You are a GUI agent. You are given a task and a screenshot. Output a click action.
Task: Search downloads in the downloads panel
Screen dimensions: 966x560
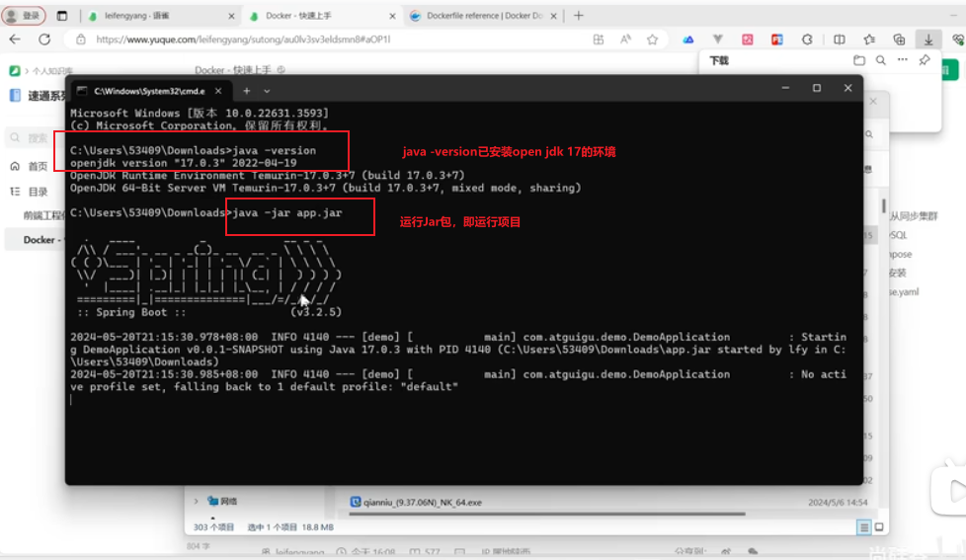[x=881, y=60]
